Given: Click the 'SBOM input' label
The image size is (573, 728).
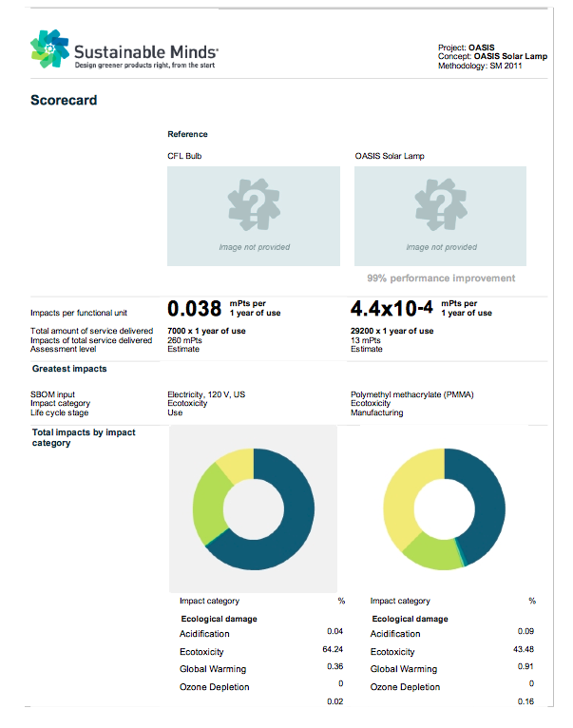Looking at the screenshot, I should pos(52,394).
